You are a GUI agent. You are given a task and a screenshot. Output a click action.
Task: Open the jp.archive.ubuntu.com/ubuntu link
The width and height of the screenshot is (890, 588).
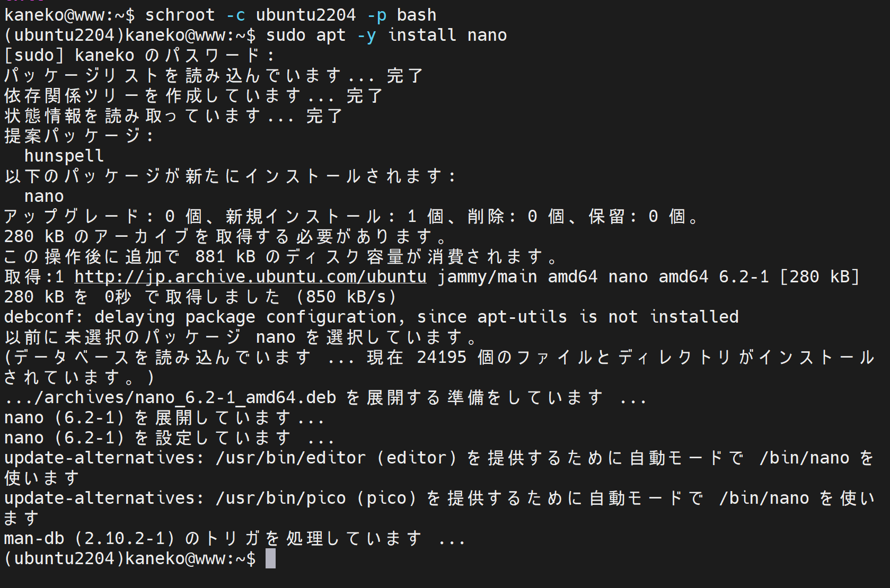tap(250, 277)
